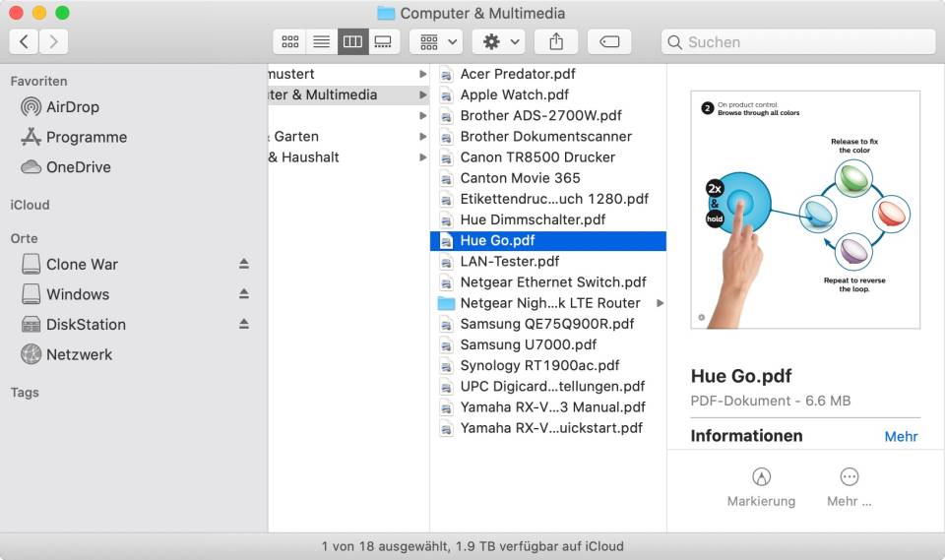
Task: Open OneDrive in the sidebar
Action: click(66, 167)
